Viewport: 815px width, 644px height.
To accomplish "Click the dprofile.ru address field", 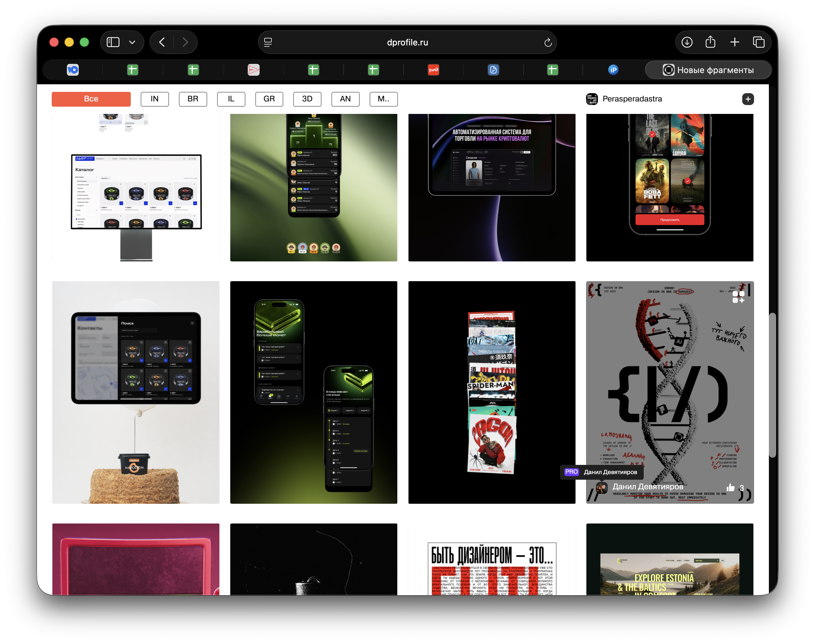I will tap(407, 42).
